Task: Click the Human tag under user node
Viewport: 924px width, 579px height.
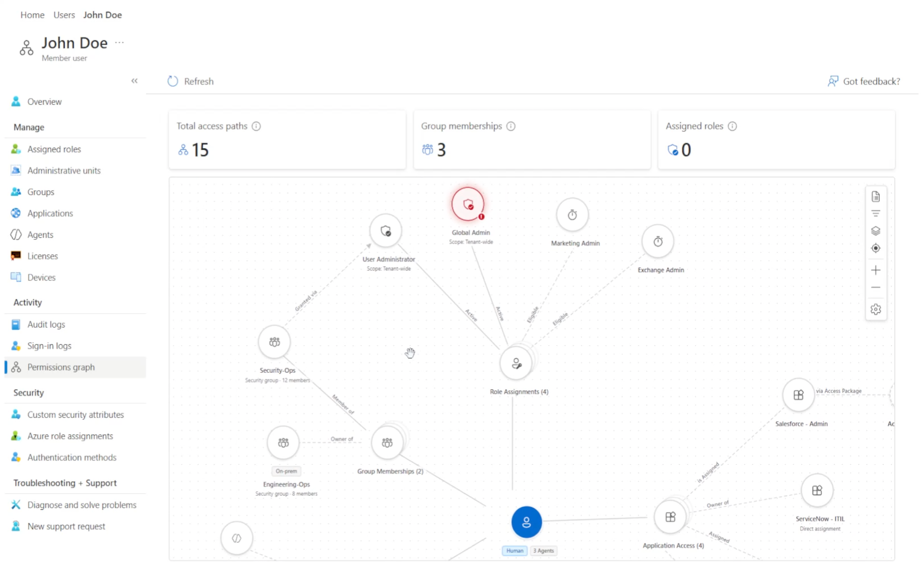Action: [x=514, y=551]
